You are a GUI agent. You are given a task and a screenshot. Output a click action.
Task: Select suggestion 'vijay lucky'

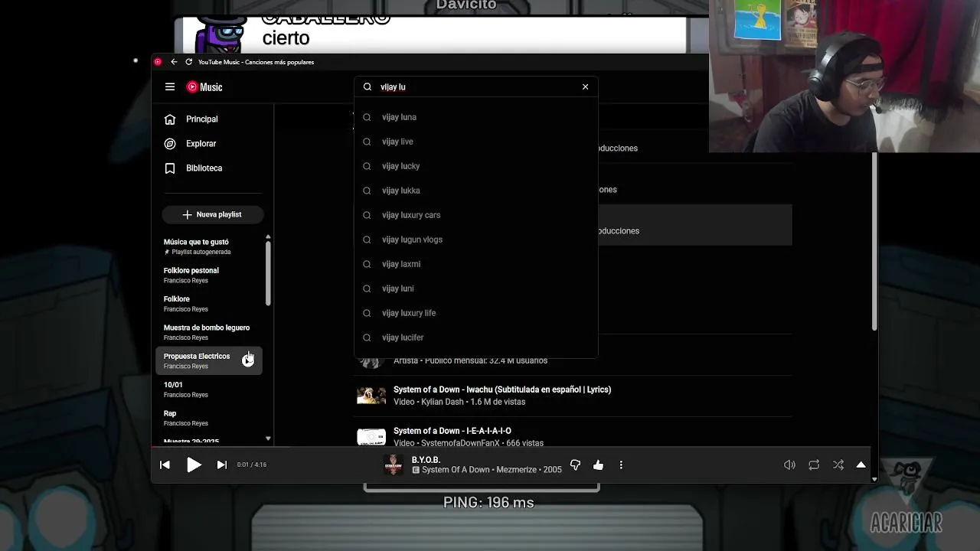(x=475, y=166)
